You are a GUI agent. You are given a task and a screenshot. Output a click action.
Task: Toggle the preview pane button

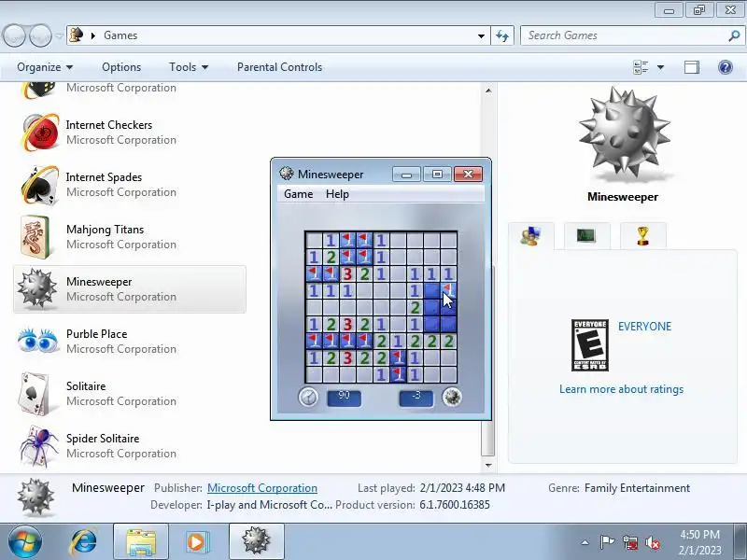(x=692, y=67)
